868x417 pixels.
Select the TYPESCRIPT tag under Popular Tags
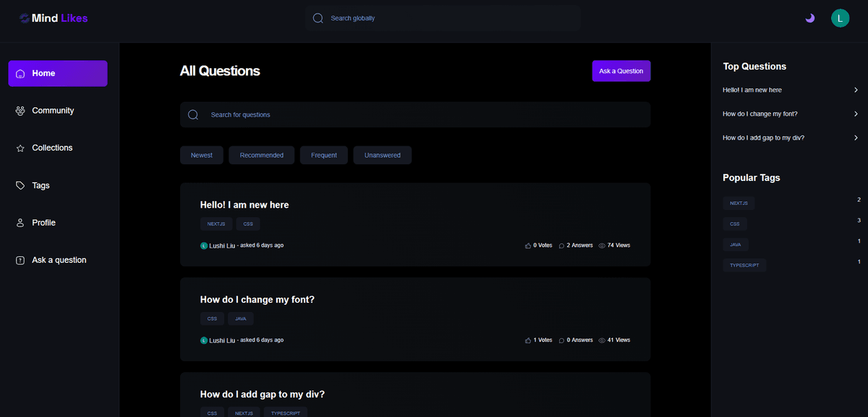pos(744,265)
